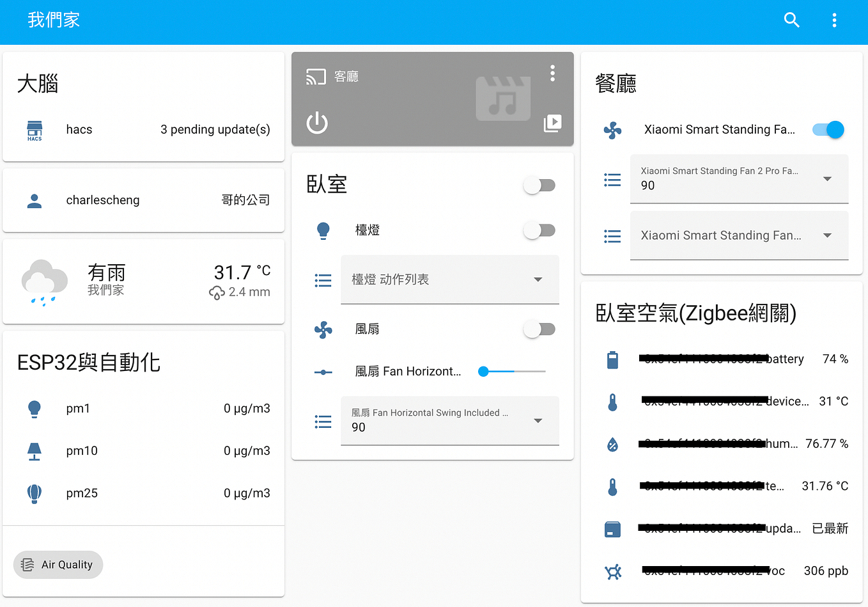The width and height of the screenshot is (868, 607).
Task: Click the cast icon on the 客廳 media card
Action: (x=316, y=76)
